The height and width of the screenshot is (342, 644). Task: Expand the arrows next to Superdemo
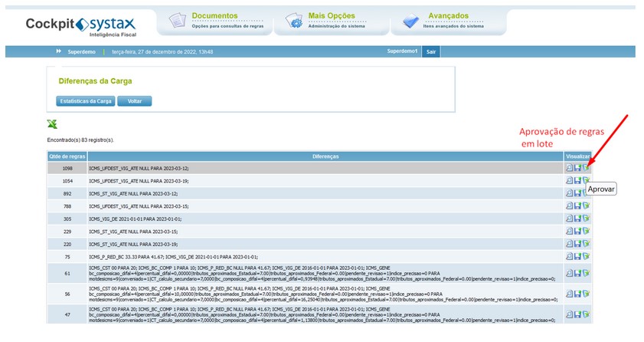tap(59, 51)
